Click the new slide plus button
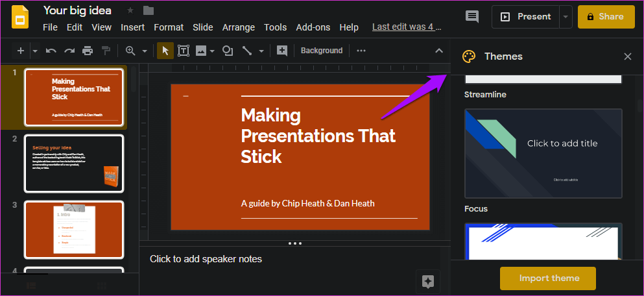This screenshot has width=644, height=296. pos(21,51)
